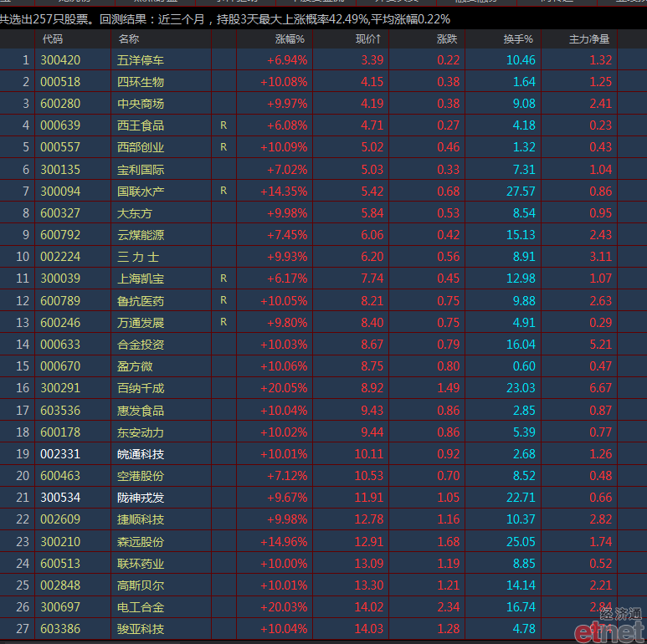Click R marker on 西王食品 row
647x644 pixels.
point(223,125)
